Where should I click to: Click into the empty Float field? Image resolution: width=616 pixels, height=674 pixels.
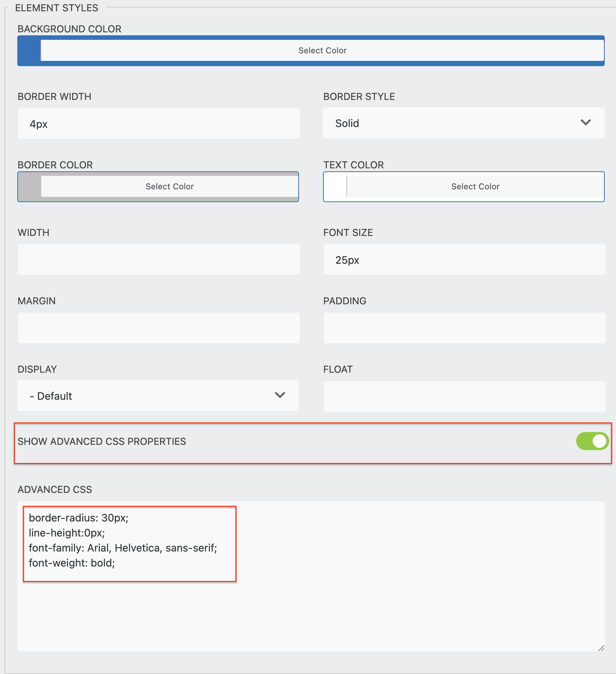pos(464,396)
